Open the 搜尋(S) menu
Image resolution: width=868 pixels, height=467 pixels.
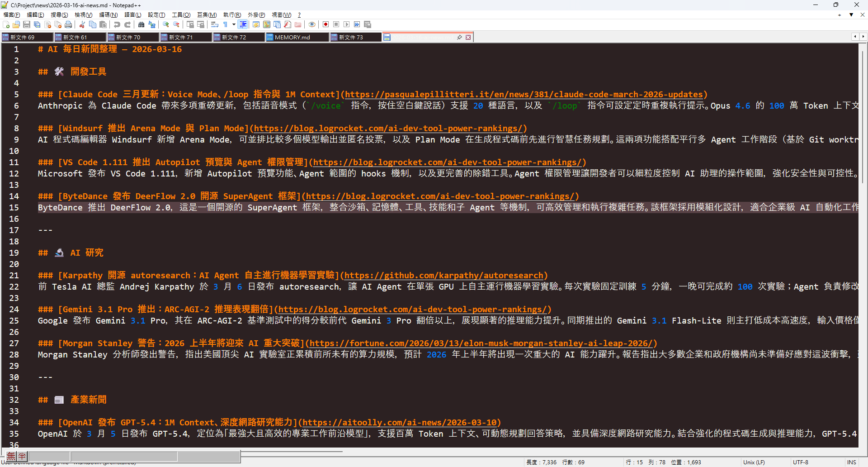59,15
